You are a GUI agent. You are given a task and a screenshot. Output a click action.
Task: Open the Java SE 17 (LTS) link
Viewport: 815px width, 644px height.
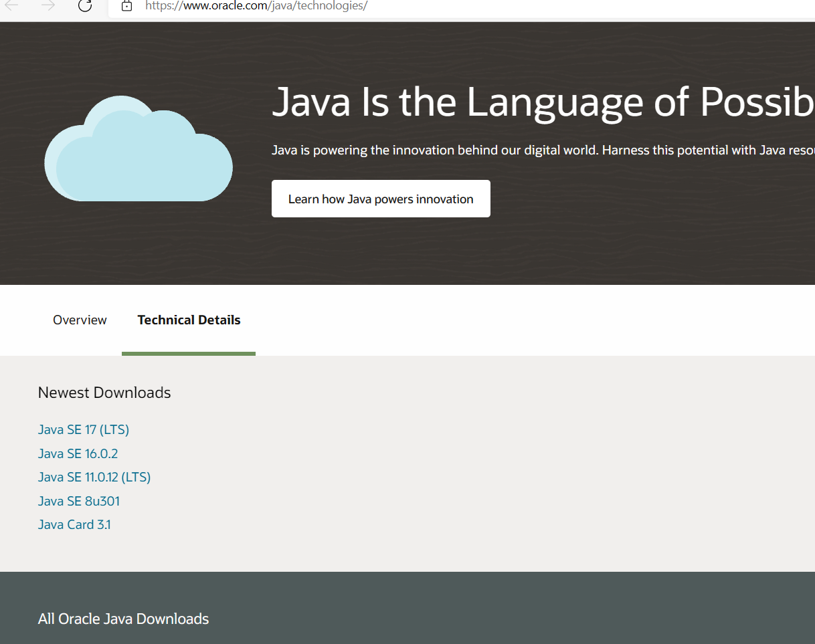[x=84, y=430]
